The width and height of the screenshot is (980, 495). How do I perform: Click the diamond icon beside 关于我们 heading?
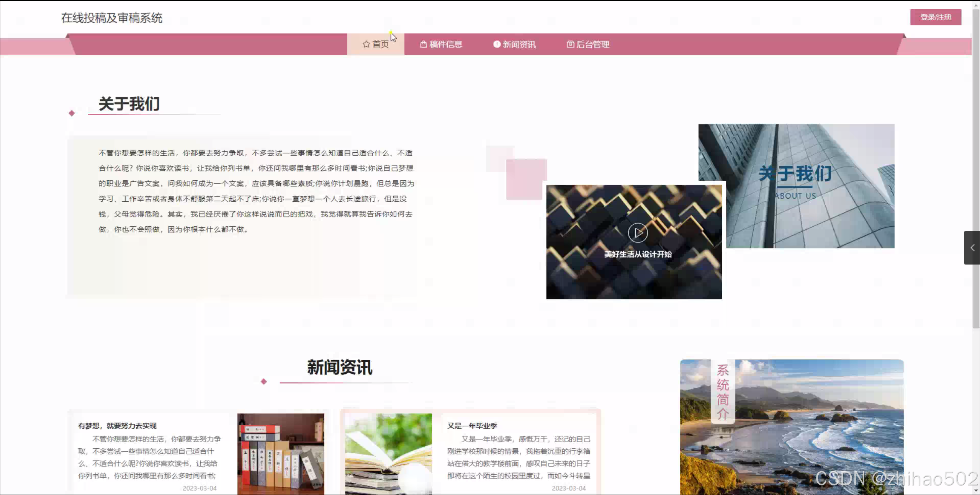[x=72, y=113]
